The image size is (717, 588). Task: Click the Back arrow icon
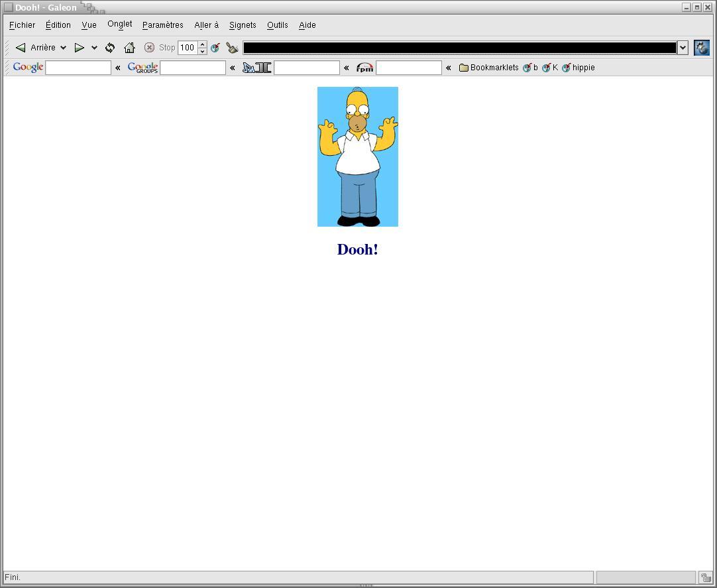[21, 48]
